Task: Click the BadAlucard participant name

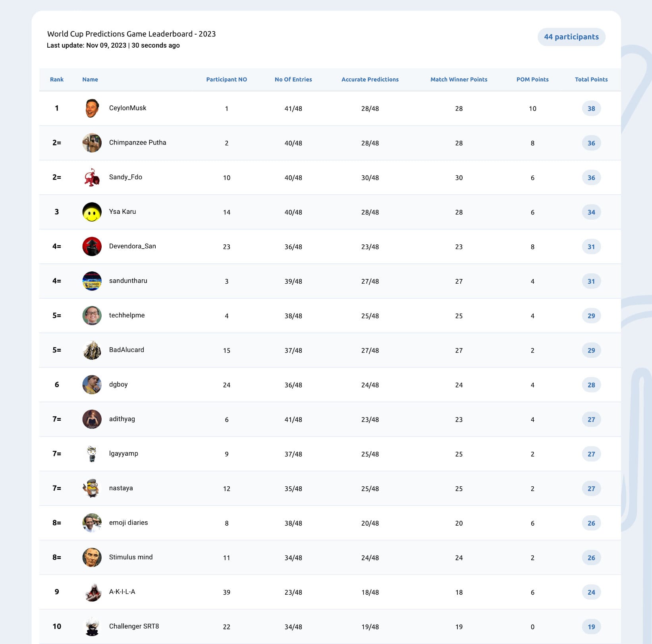Action: 127,350
